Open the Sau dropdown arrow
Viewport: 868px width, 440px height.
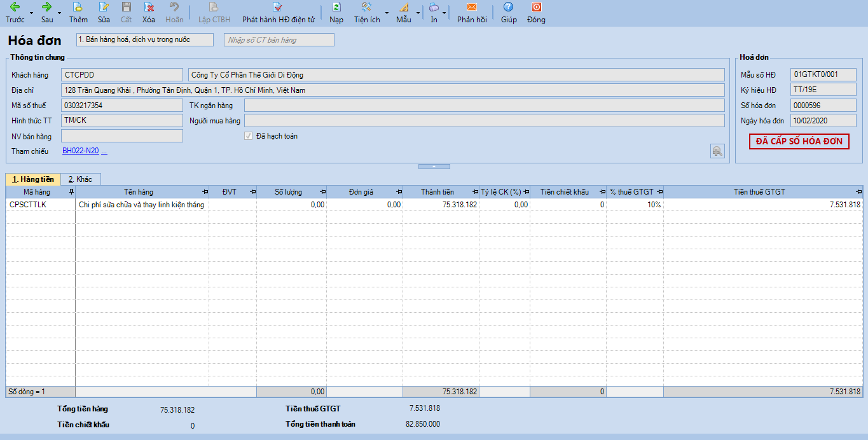pos(59,13)
